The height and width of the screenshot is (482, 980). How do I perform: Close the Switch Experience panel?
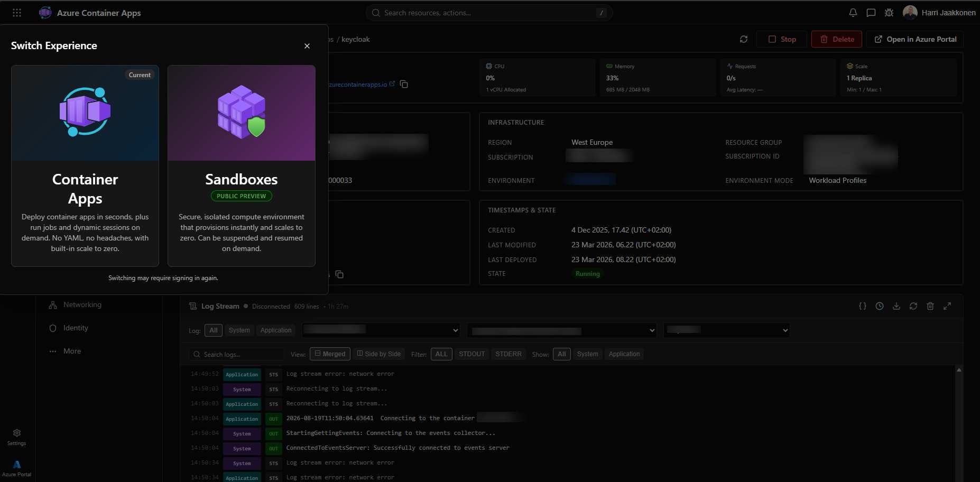click(x=307, y=46)
